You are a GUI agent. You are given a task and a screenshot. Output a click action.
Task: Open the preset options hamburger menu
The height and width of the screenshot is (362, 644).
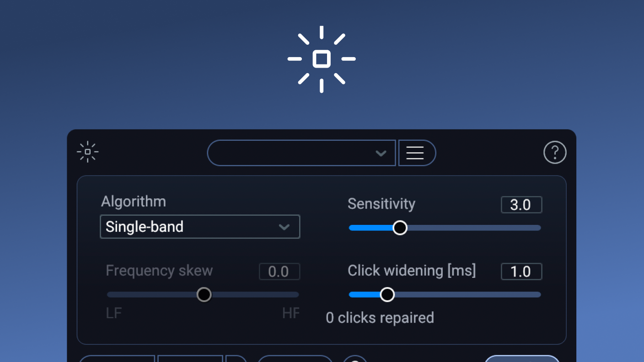click(x=417, y=153)
